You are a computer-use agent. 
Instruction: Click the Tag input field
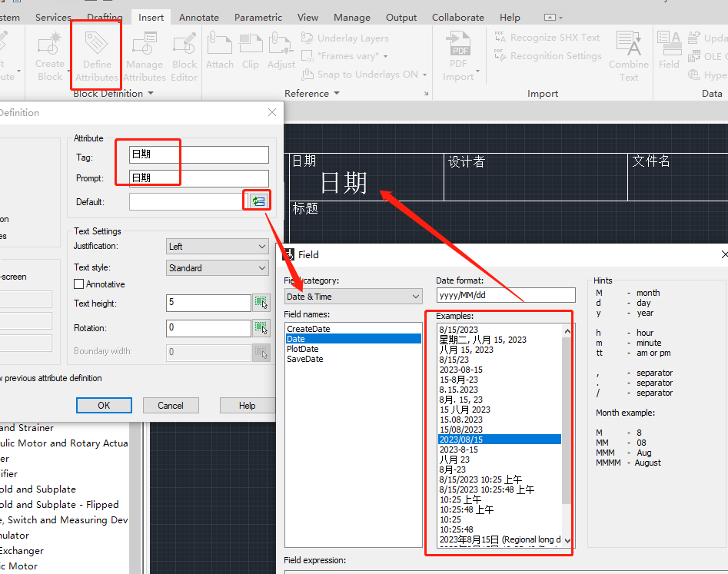coord(198,154)
